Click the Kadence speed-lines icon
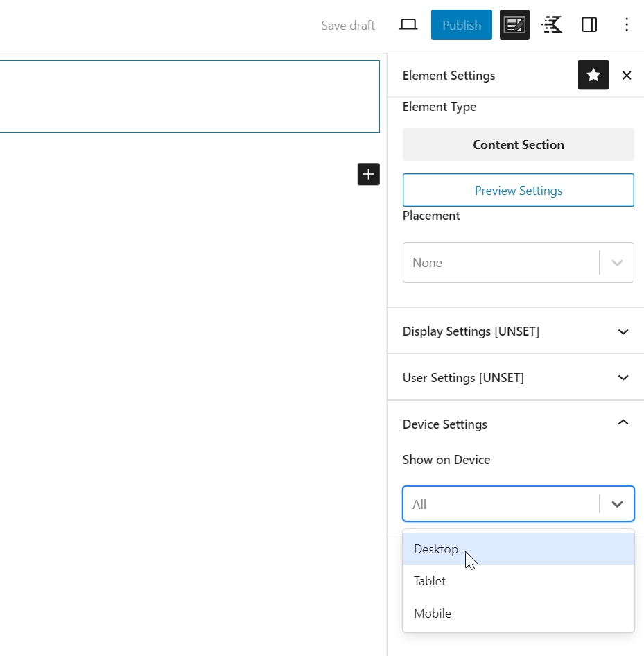 (552, 25)
